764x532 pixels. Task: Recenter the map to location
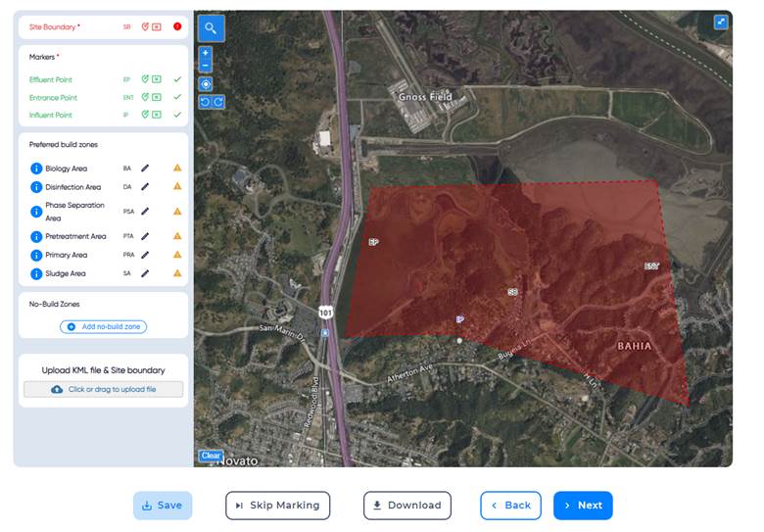coord(206,84)
